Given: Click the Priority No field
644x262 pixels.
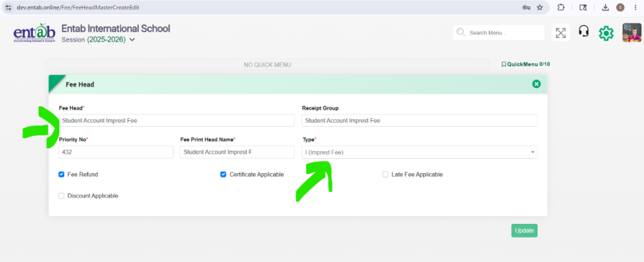Looking at the screenshot, I should click(x=116, y=152).
